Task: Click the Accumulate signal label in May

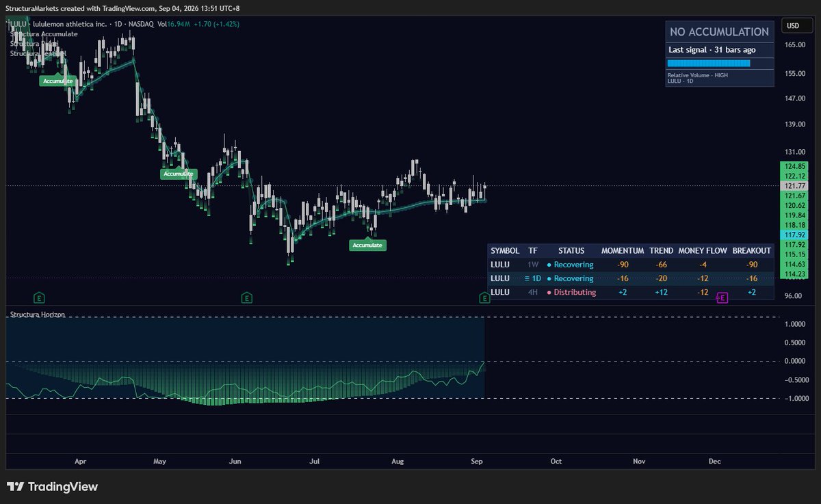Action: 179,174
